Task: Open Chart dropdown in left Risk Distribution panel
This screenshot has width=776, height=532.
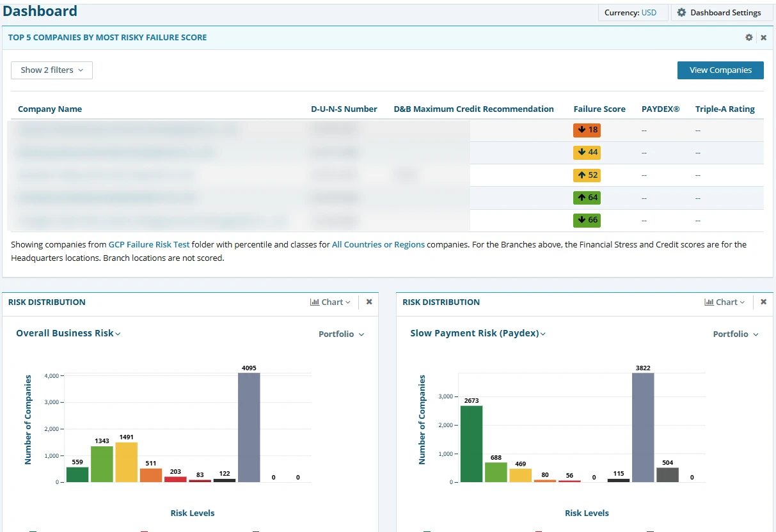Action: click(330, 302)
